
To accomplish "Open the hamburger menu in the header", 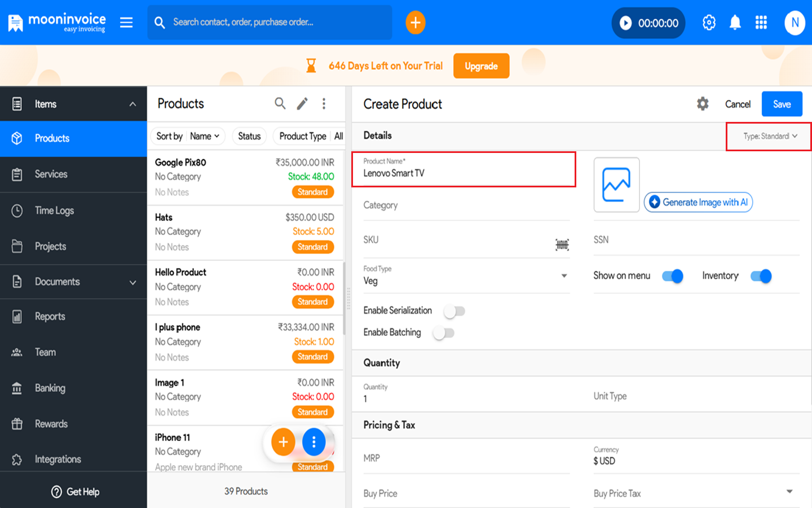I will point(126,23).
